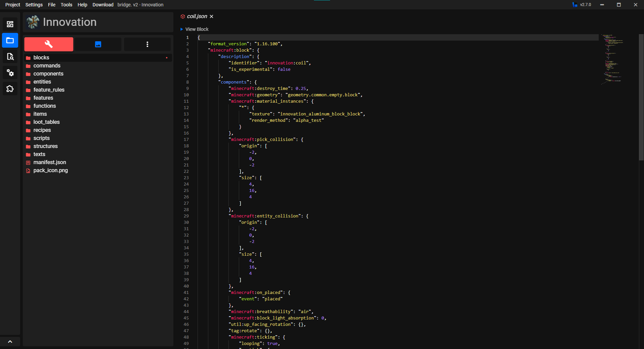Click the View Block label

pos(197,29)
